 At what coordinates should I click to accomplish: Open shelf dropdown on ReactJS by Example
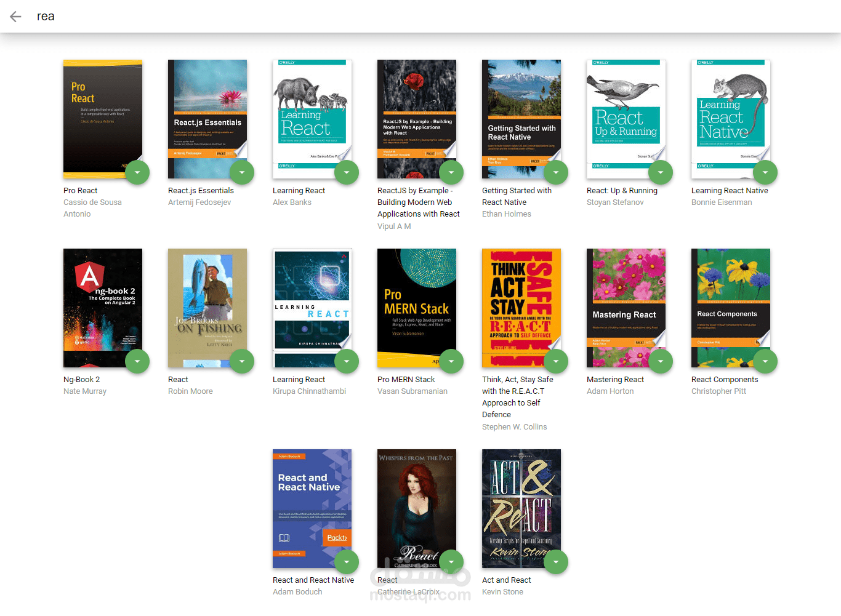tap(451, 172)
